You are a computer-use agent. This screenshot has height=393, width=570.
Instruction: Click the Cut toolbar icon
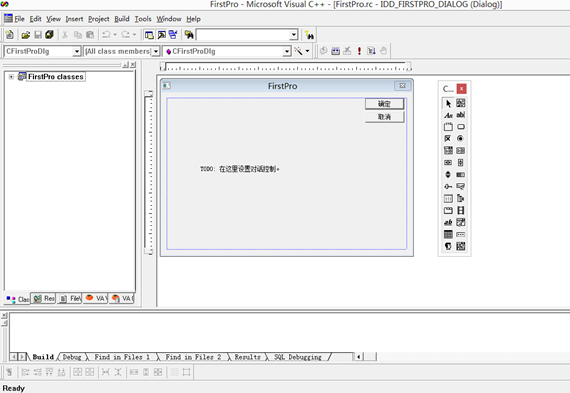point(65,35)
